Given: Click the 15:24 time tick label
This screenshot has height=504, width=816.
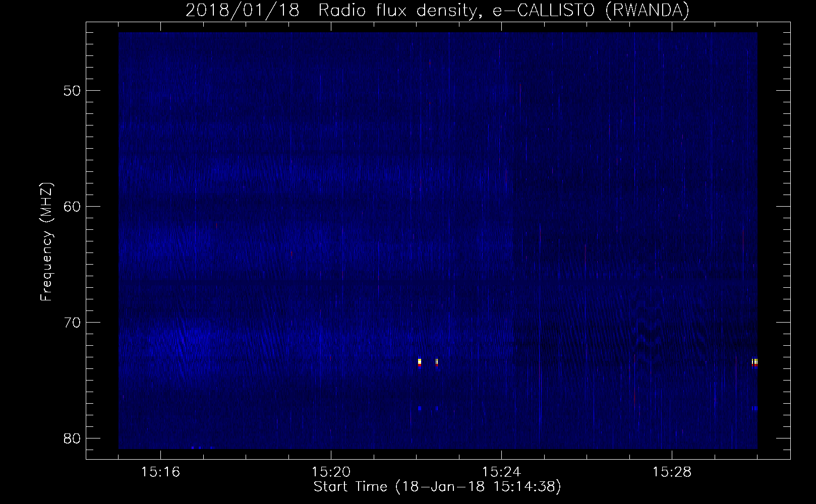Looking at the screenshot, I should (502, 472).
